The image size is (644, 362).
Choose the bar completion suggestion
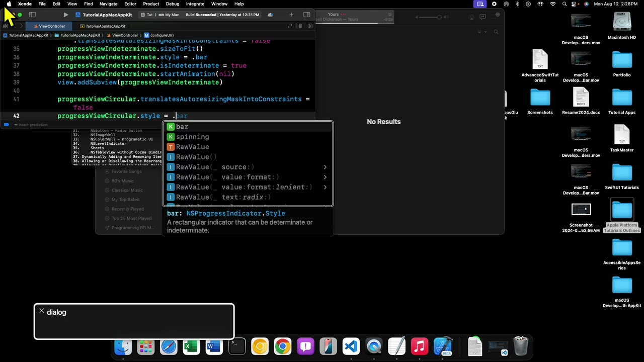click(x=248, y=127)
